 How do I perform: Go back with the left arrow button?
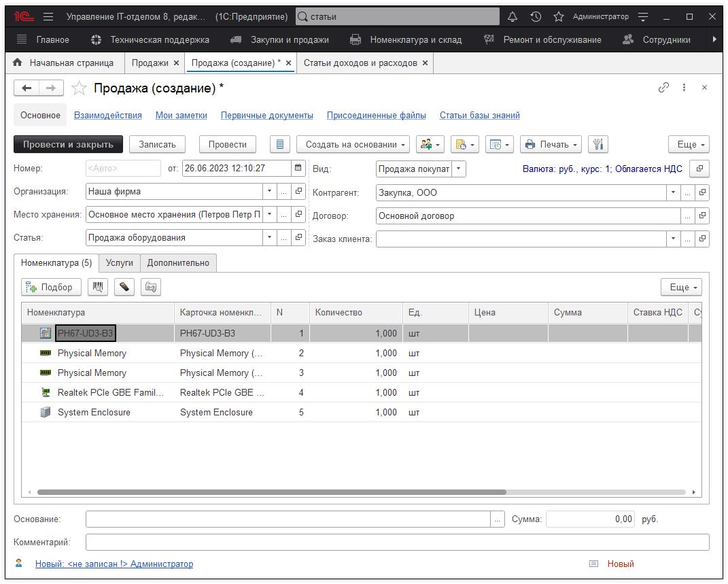[27, 88]
